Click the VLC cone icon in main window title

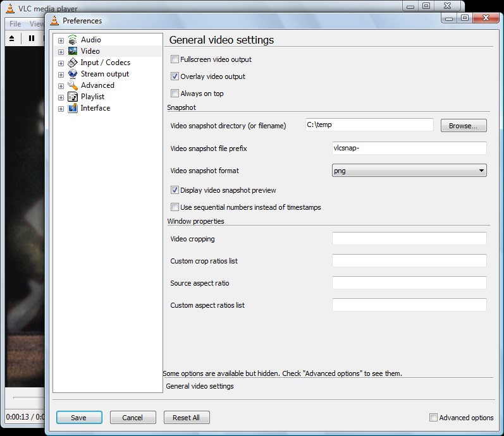pyautogui.click(x=10, y=8)
